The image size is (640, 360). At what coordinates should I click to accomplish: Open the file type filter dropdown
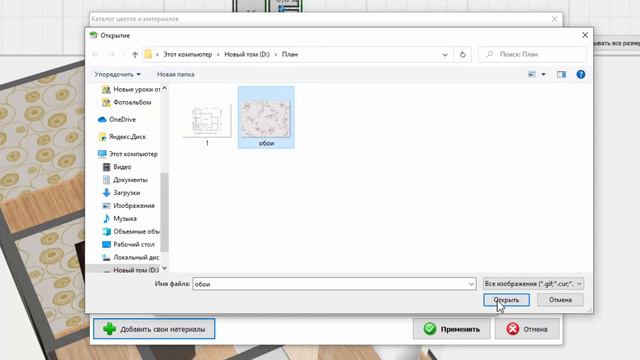click(533, 284)
